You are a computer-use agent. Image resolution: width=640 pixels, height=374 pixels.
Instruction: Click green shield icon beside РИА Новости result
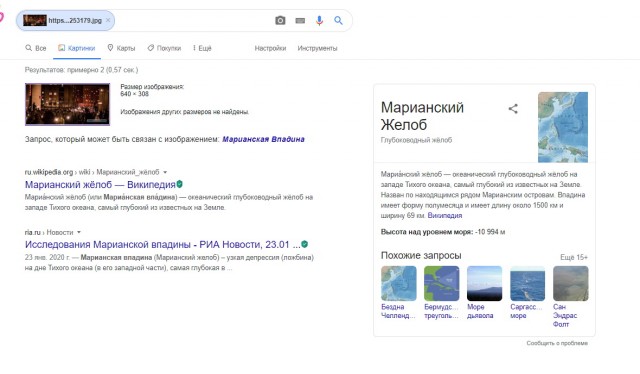(x=304, y=244)
